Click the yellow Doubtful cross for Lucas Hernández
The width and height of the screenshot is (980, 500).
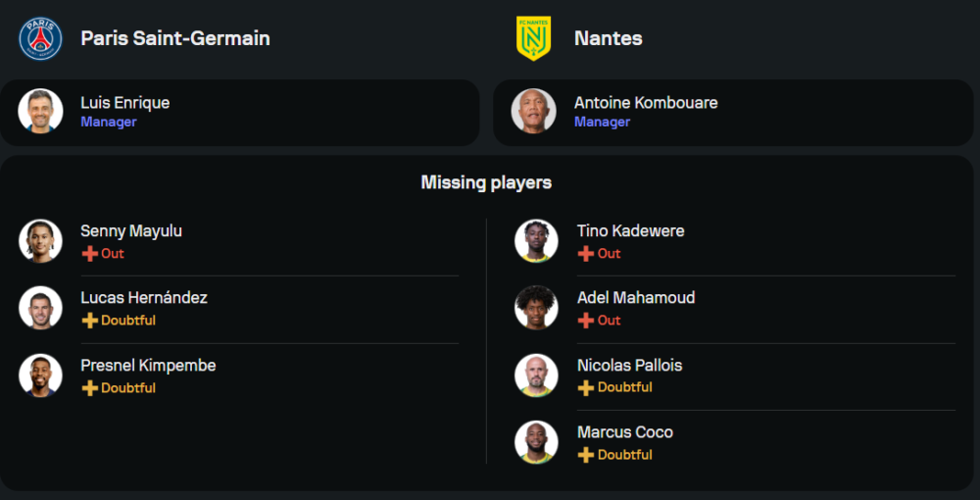(x=90, y=321)
